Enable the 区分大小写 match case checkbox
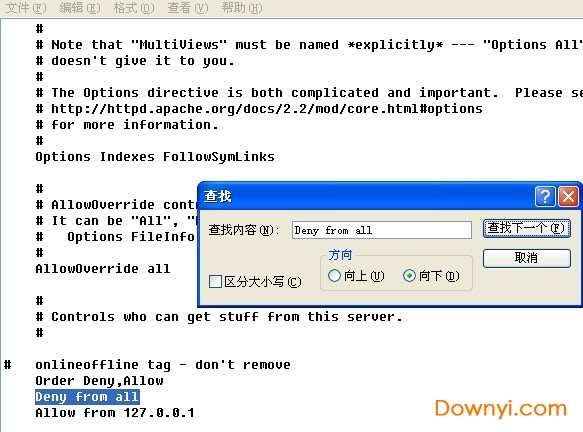Image resolution: width=583 pixels, height=432 pixels. coord(215,281)
